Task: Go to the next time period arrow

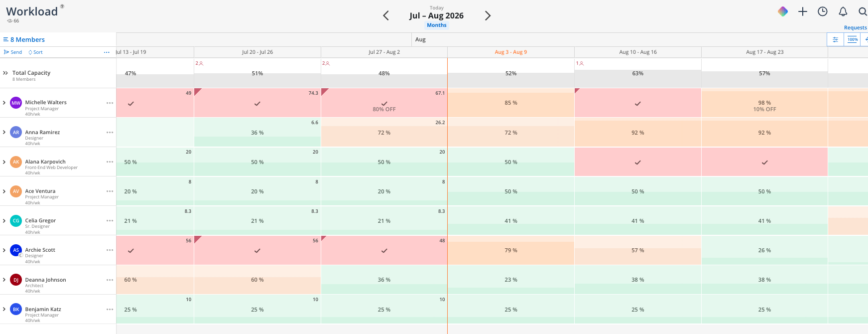Action: (488, 15)
